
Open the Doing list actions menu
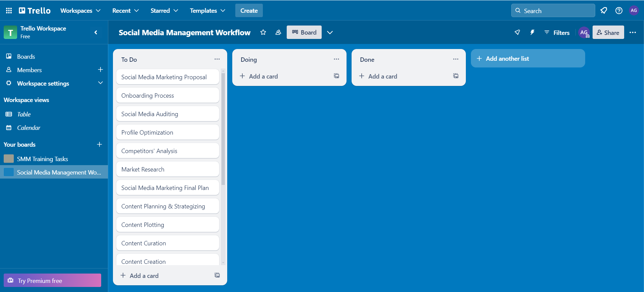336,59
